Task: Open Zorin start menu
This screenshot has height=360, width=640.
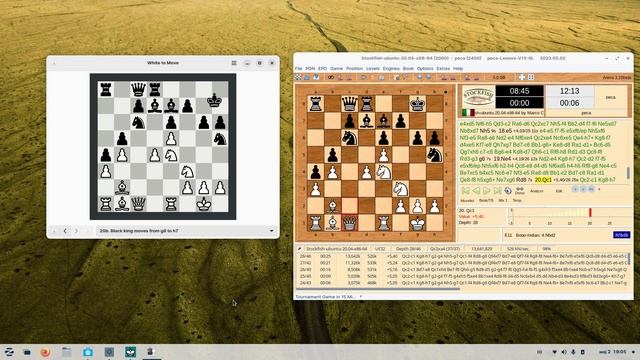Action: (9, 352)
